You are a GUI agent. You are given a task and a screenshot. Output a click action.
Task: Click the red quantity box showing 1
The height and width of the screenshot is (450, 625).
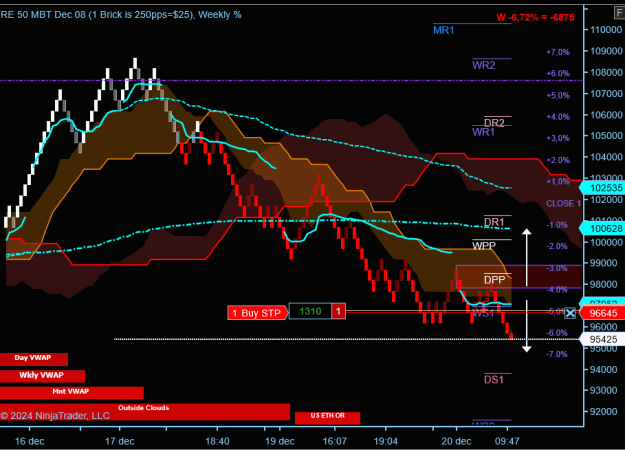[x=338, y=311]
